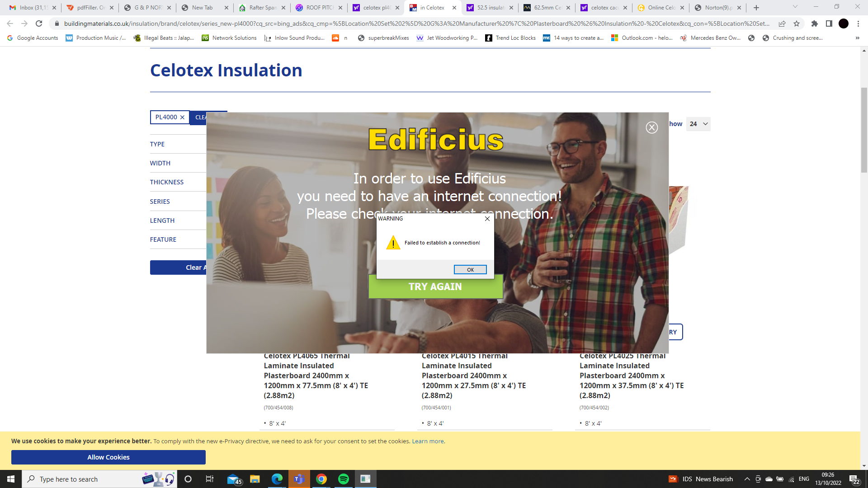The image size is (868, 488).
Task: Open Spotify in taskbar
Action: point(344,479)
